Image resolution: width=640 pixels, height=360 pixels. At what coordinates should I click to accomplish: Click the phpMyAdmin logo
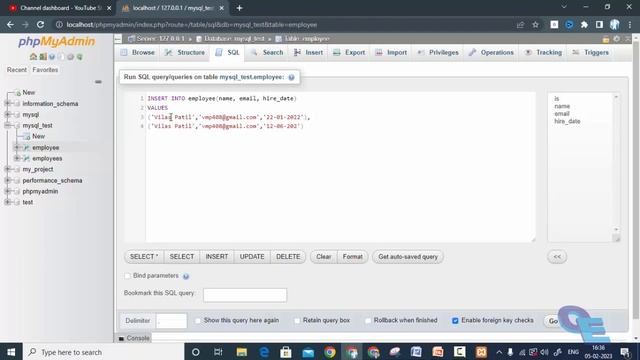pyautogui.click(x=56, y=42)
